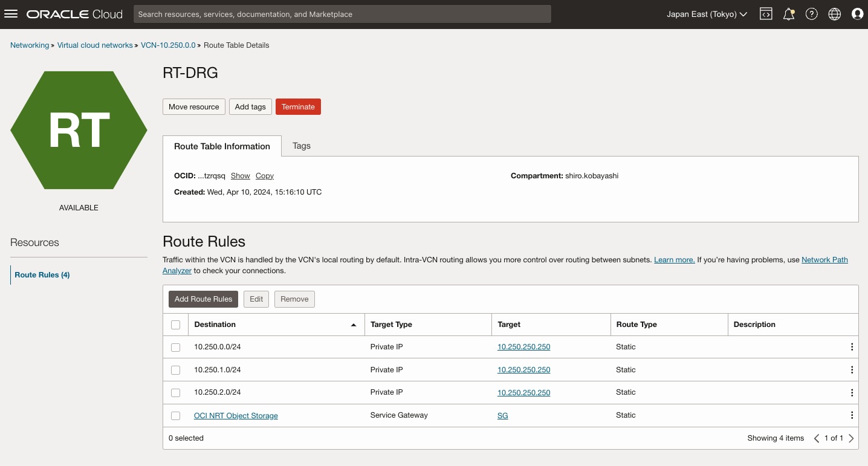Open the Route Table Information tab
868x466 pixels.
pos(221,146)
